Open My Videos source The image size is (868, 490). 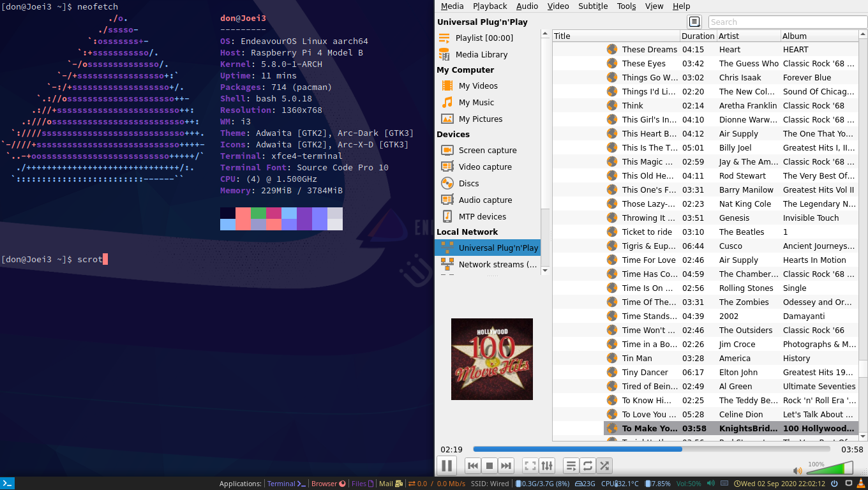click(488, 85)
